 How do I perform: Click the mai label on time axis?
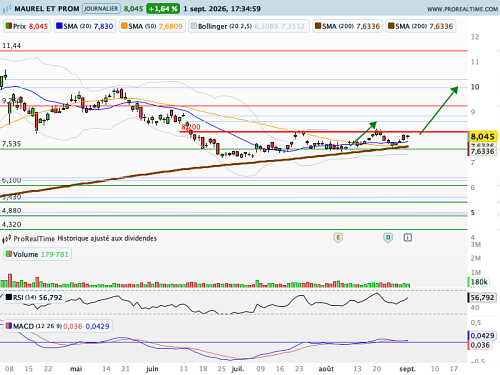(76, 369)
